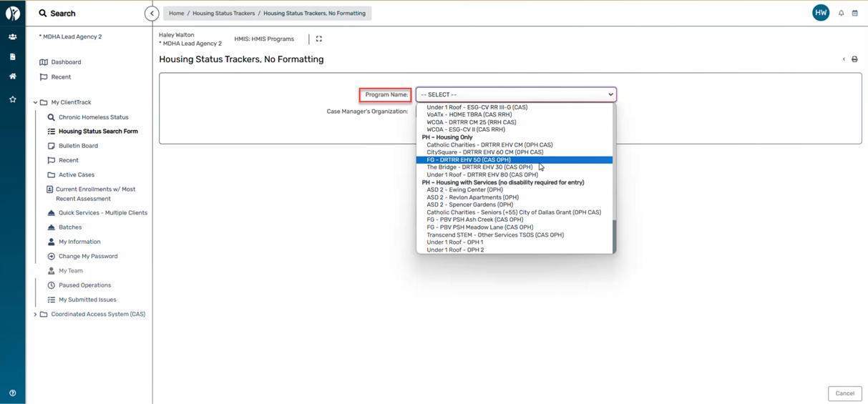The width and height of the screenshot is (868, 404).
Task: Choose Under 1 Roof - OPH 2 option
Action: [455, 250]
